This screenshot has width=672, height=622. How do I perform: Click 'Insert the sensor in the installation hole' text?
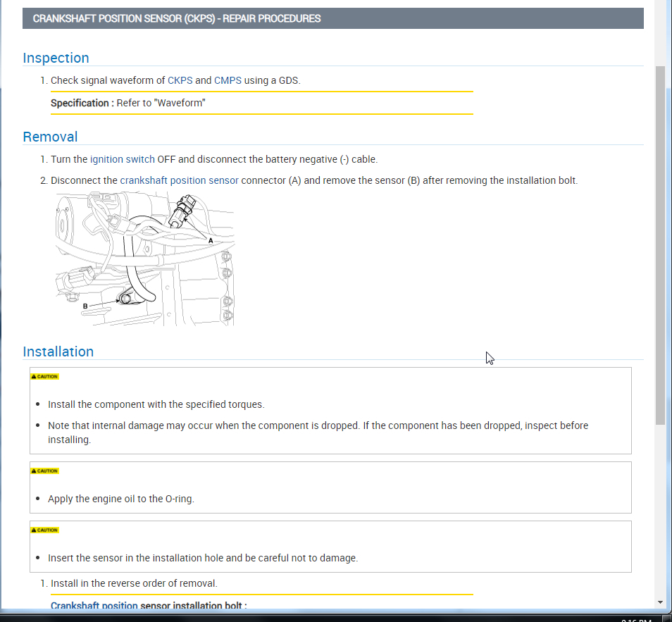(x=203, y=558)
